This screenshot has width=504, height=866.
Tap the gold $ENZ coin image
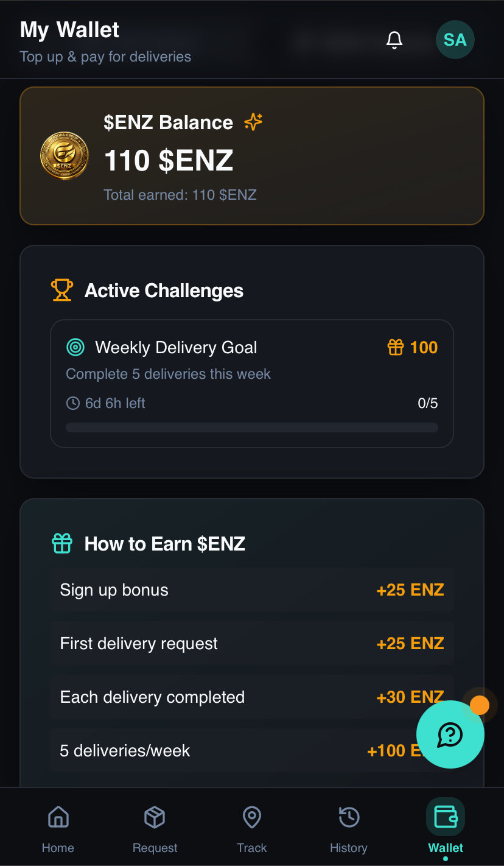point(64,156)
